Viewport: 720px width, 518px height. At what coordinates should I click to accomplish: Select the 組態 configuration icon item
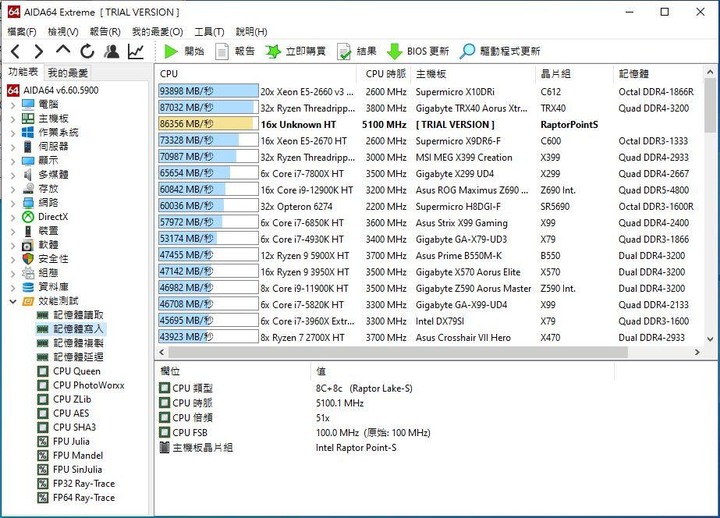point(28,273)
